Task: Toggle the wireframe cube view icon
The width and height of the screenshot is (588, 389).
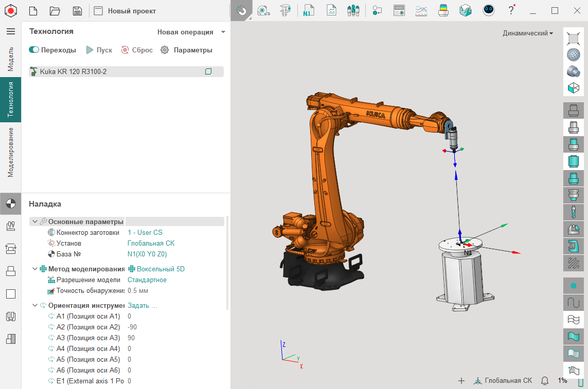Action: 573,88
